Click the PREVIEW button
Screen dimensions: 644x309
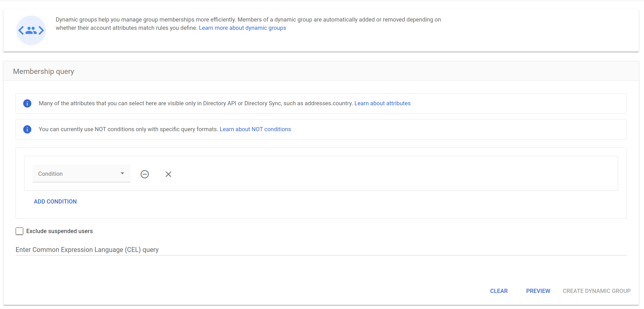click(x=538, y=291)
